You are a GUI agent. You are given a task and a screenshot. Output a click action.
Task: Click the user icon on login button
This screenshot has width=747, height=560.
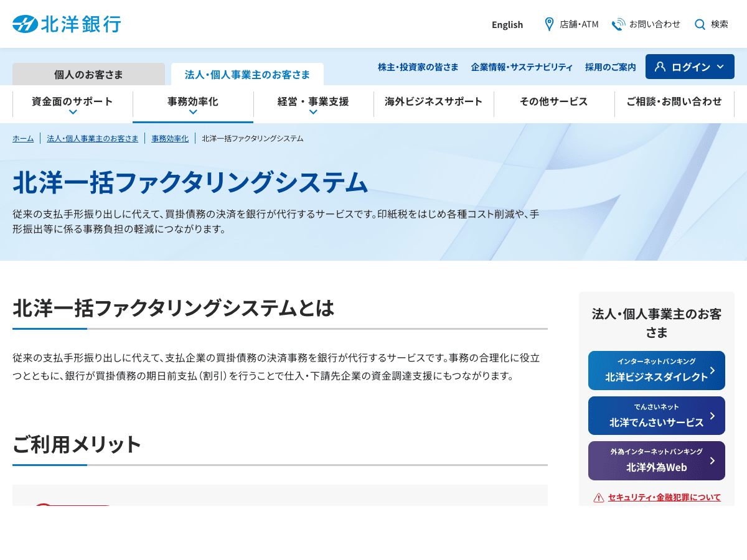(660, 67)
